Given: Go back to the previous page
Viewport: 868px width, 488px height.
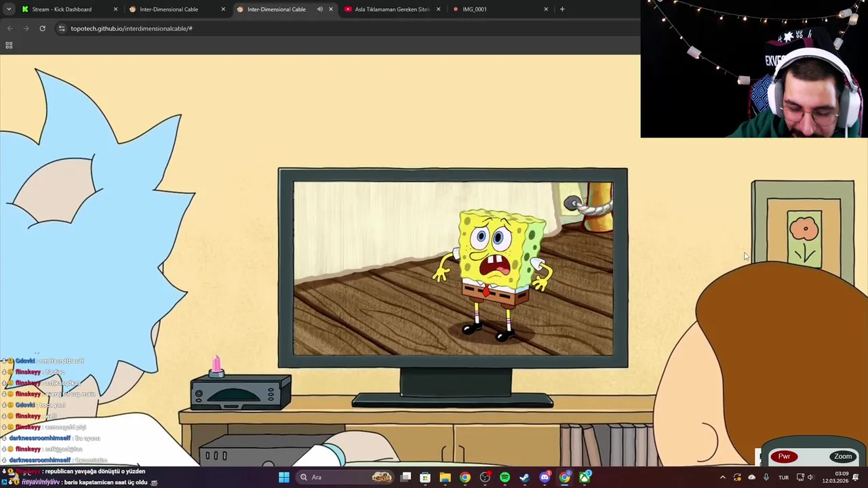Looking at the screenshot, I should click(9, 28).
